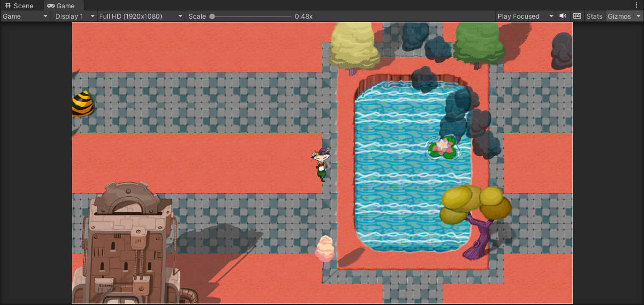This screenshot has width=644, height=305.
Task: Open the Play Focused dropdown
Action: tap(525, 16)
